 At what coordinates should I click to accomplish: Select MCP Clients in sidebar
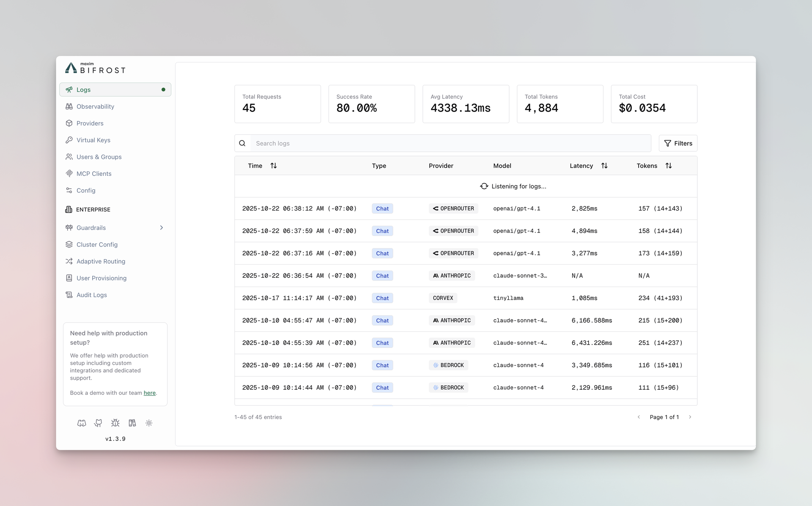click(x=115, y=174)
